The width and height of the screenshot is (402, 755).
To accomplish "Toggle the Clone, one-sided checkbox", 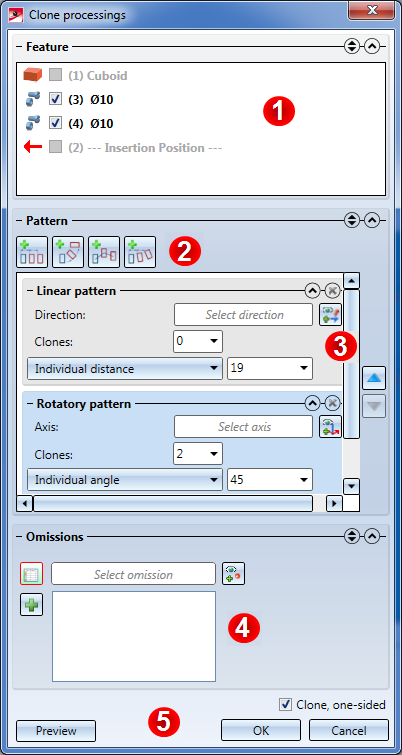I will pyautogui.click(x=285, y=704).
